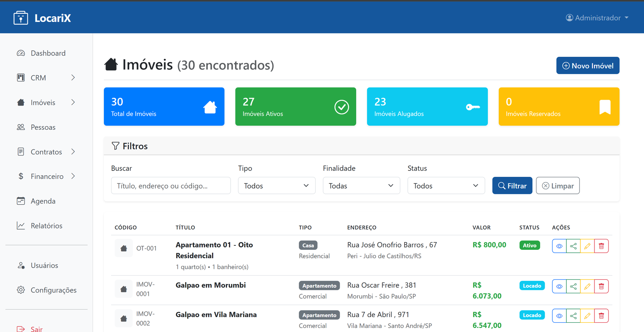Open Usuários in the sidebar
Viewport: 644px width, 332px height.
[x=44, y=266]
